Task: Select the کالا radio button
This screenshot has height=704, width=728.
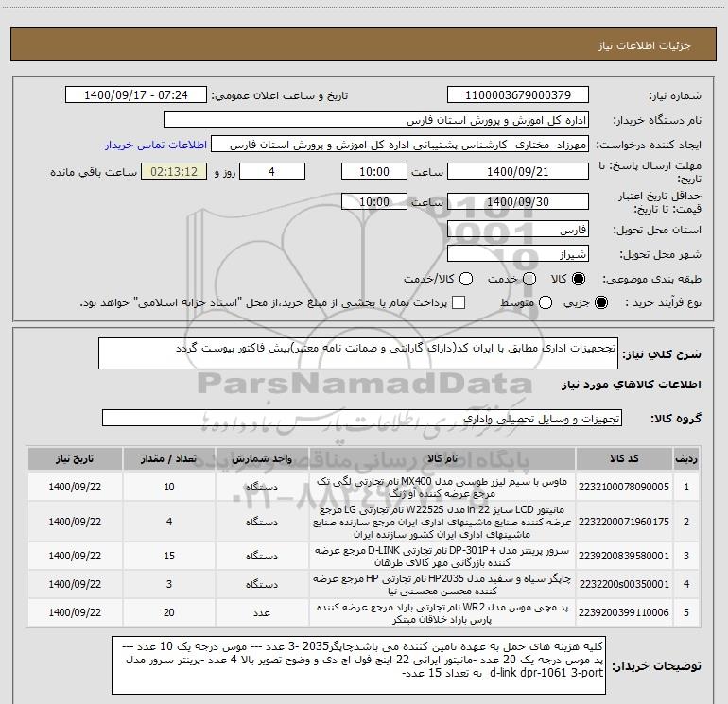Action: pos(579,279)
